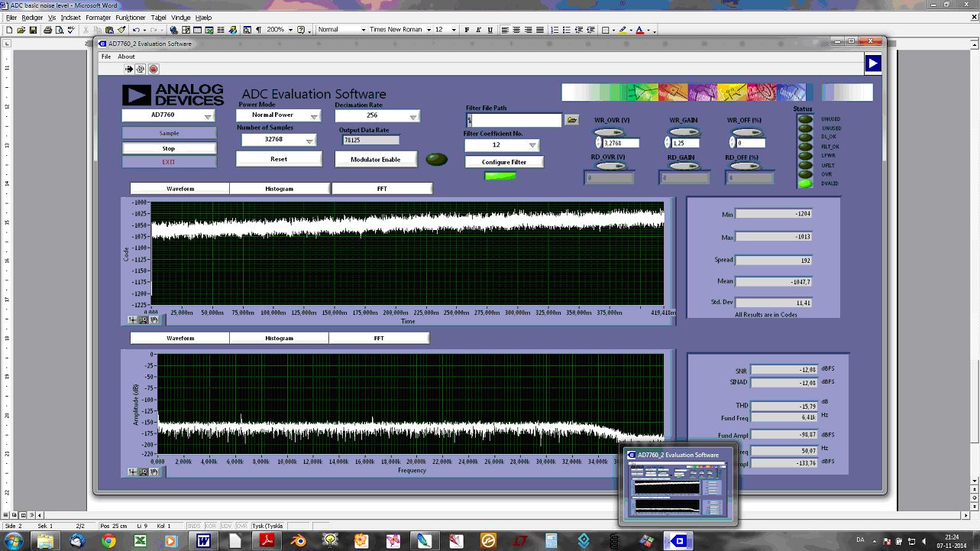Open the filter file browse folder icon

click(571, 120)
